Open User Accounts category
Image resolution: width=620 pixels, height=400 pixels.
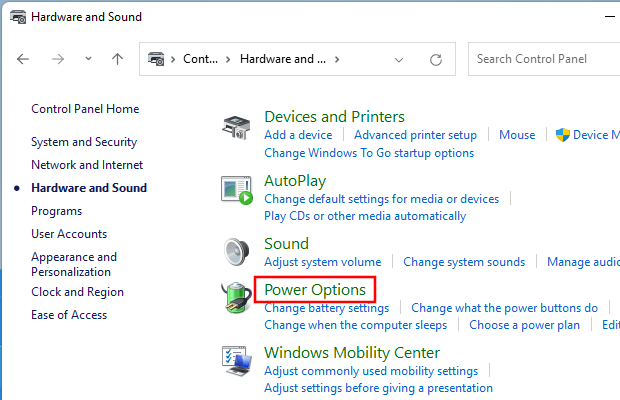click(69, 234)
